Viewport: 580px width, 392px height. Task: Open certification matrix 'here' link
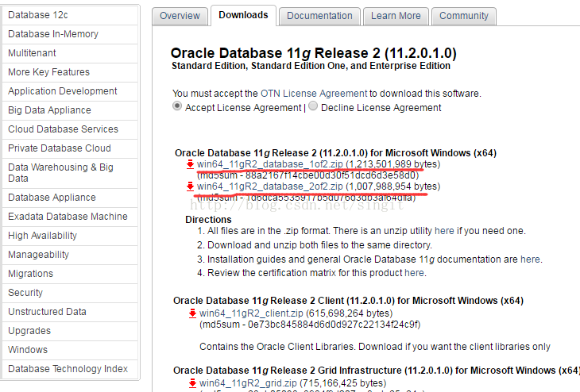click(x=414, y=273)
